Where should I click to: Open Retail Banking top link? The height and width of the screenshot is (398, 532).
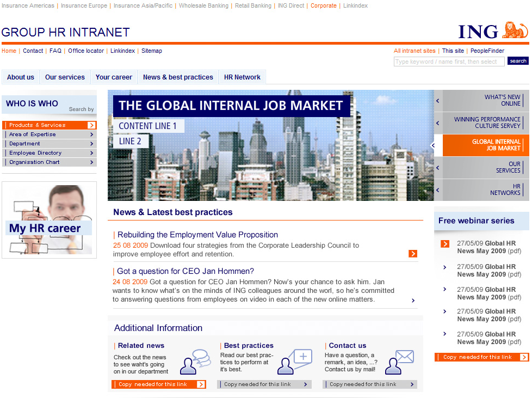pos(253,5)
